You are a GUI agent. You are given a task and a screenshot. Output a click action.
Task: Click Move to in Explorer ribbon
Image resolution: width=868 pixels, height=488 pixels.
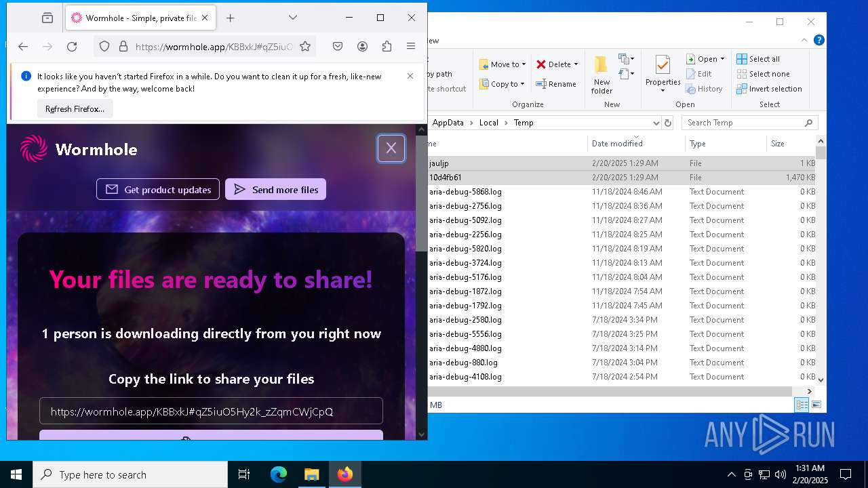click(x=502, y=64)
